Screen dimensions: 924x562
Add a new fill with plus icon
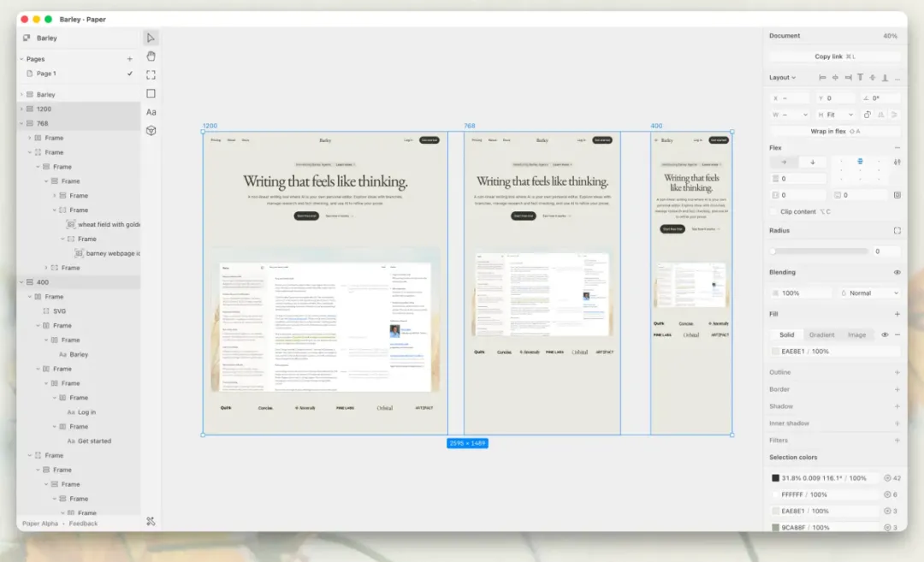pos(897,314)
